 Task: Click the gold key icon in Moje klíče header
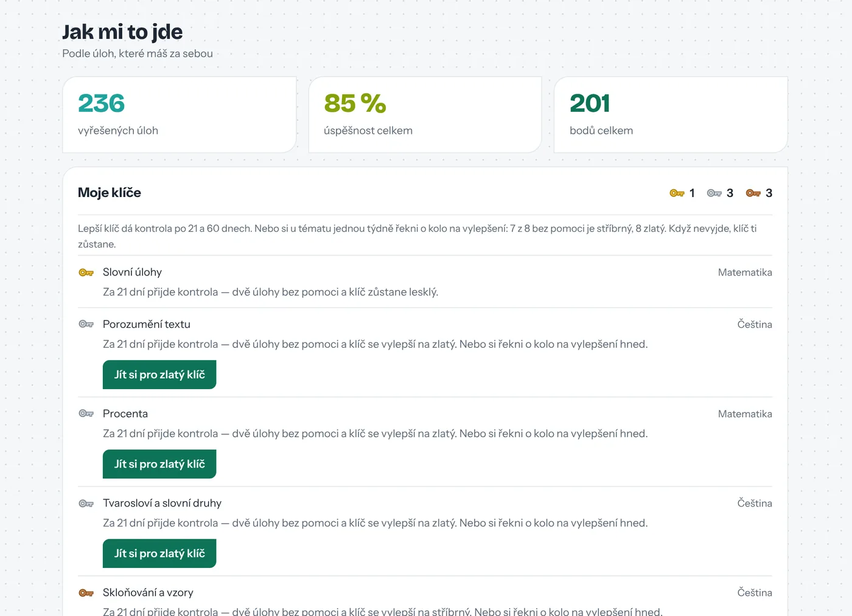click(x=677, y=193)
